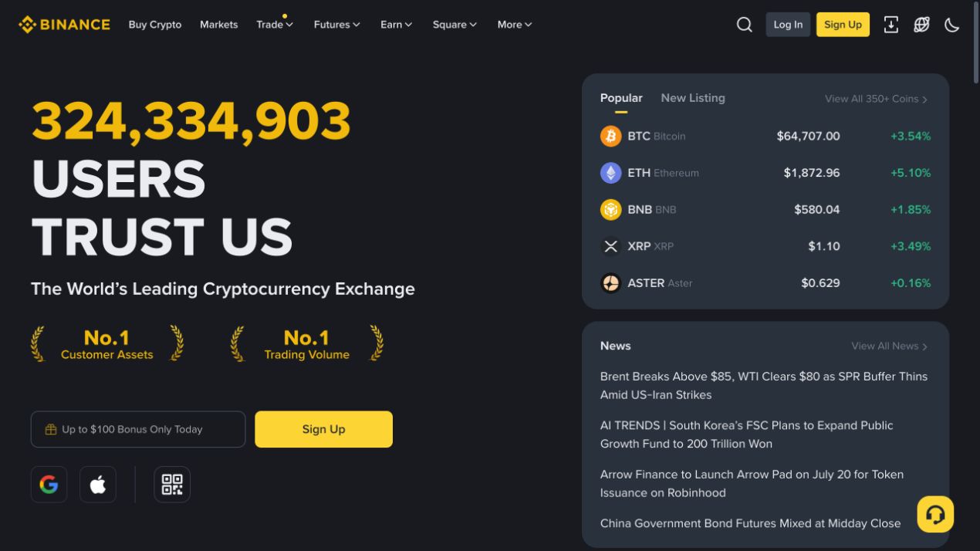Viewport: 980px width, 551px height.
Task: Click the download app icon
Action: point(890,25)
